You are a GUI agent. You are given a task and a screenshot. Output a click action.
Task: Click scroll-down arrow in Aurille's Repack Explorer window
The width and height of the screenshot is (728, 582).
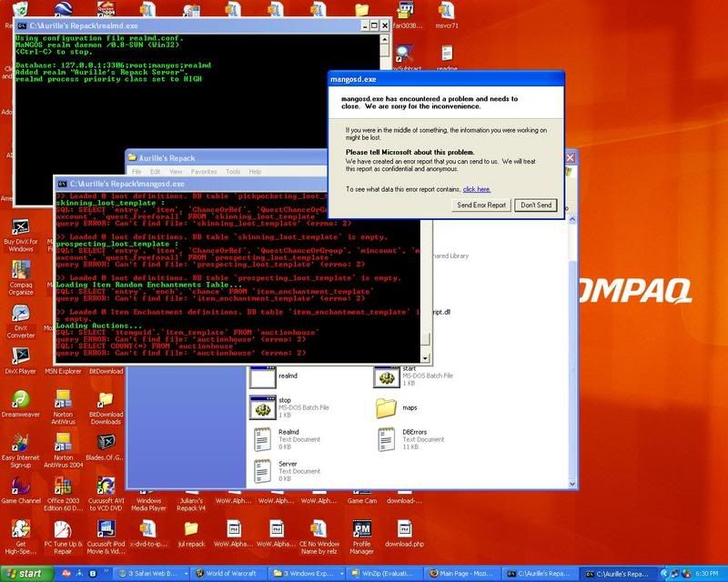click(572, 484)
